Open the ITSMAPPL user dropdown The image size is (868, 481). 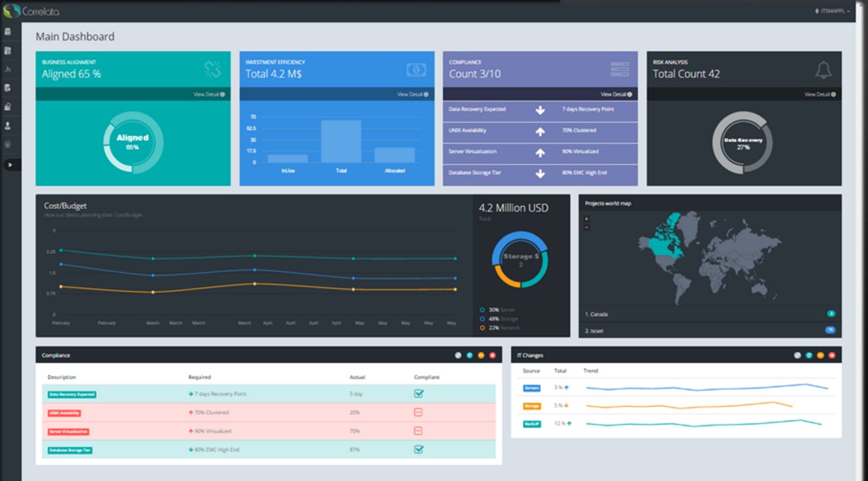[832, 11]
